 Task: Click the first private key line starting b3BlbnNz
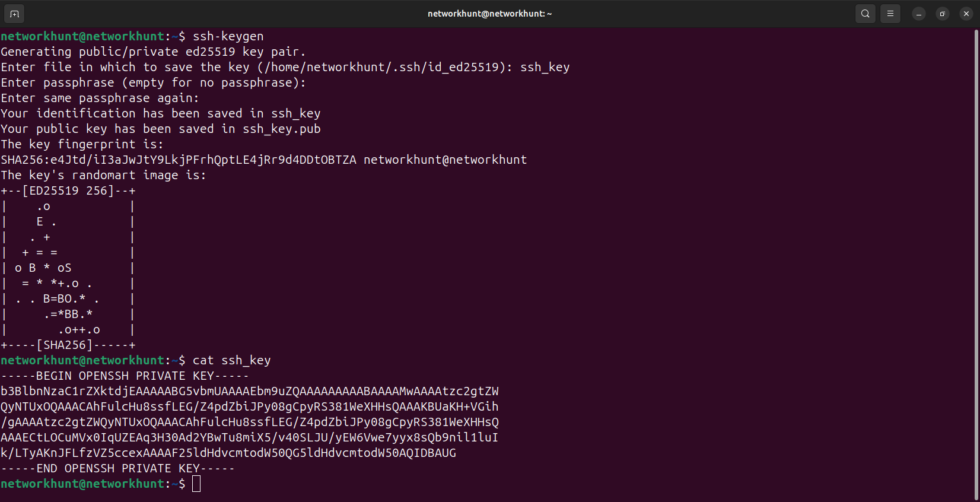(x=250, y=392)
